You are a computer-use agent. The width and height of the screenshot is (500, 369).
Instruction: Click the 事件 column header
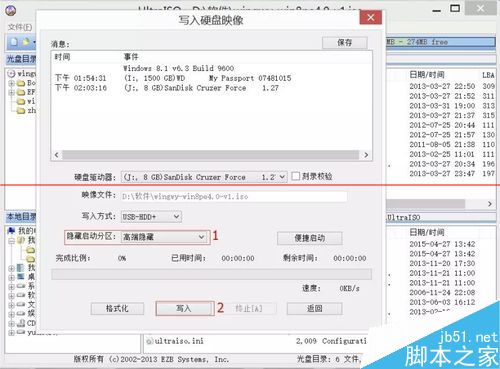(131, 57)
